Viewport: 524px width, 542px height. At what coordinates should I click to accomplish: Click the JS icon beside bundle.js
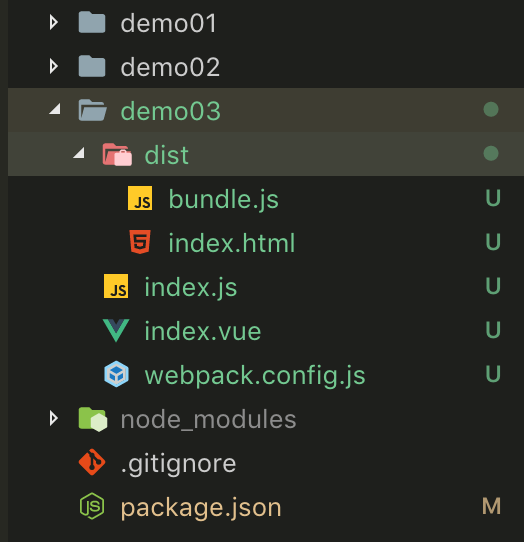(x=140, y=198)
